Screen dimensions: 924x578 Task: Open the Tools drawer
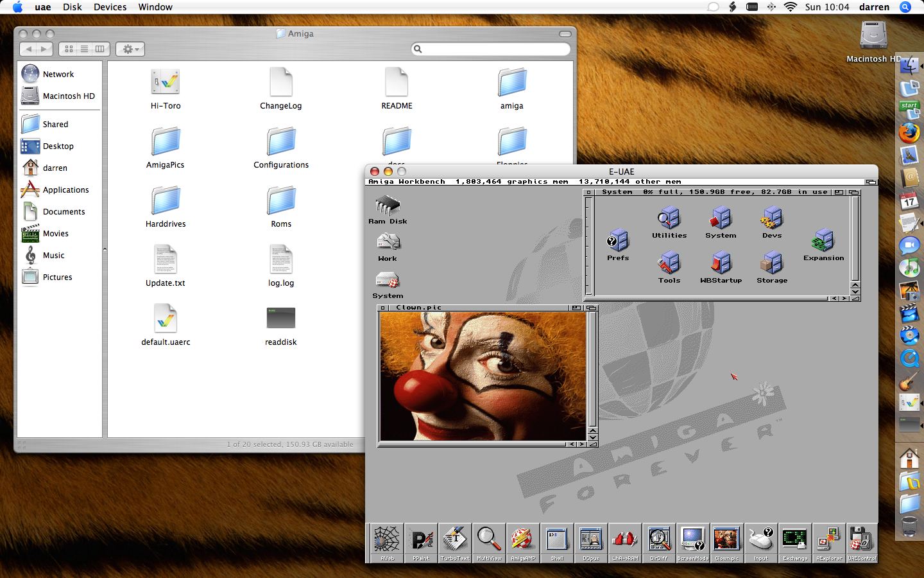click(669, 267)
